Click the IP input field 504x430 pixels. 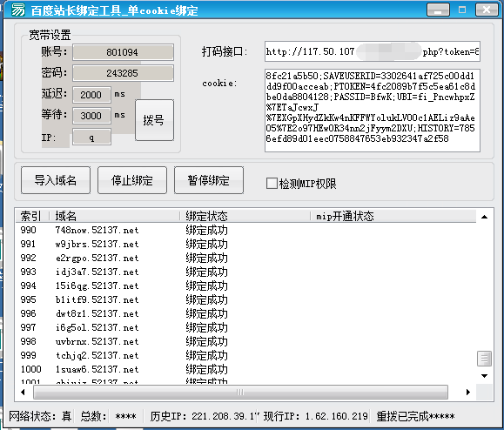click(x=91, y=138)
